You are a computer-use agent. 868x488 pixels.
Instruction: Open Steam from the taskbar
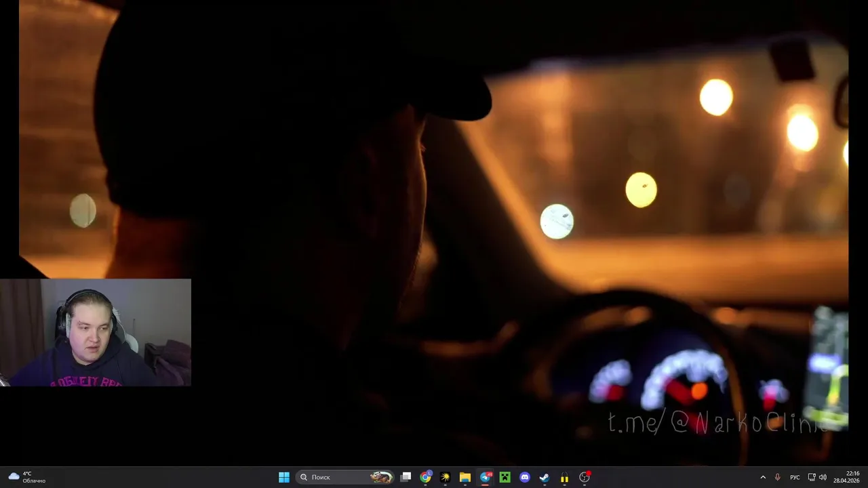pyautogui.click(x=545, y=477)
